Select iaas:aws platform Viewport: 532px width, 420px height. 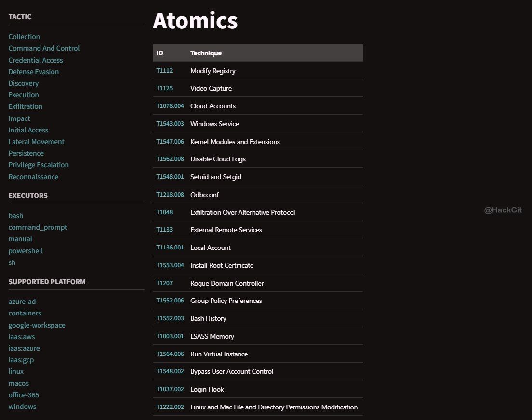[x=22, y=337]
